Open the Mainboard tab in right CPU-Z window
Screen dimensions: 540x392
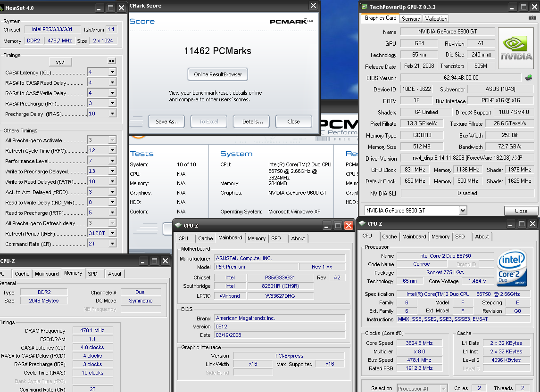(x=414, y=237)
